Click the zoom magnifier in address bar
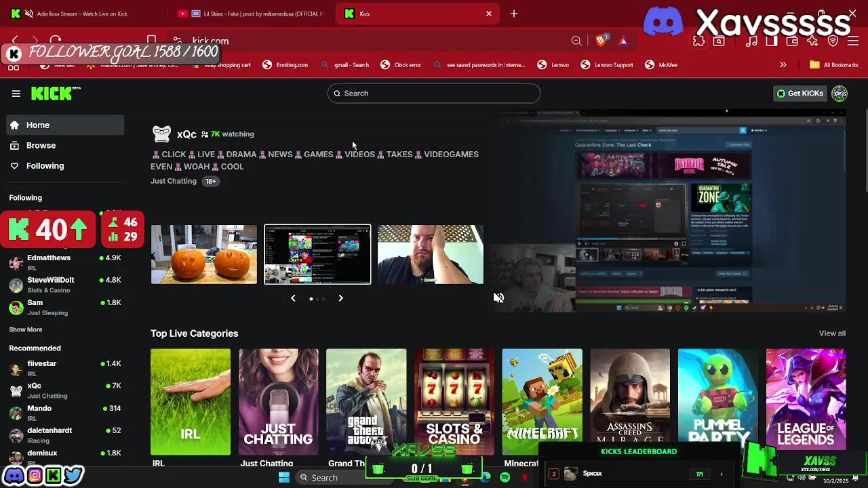 pos(576,41)
